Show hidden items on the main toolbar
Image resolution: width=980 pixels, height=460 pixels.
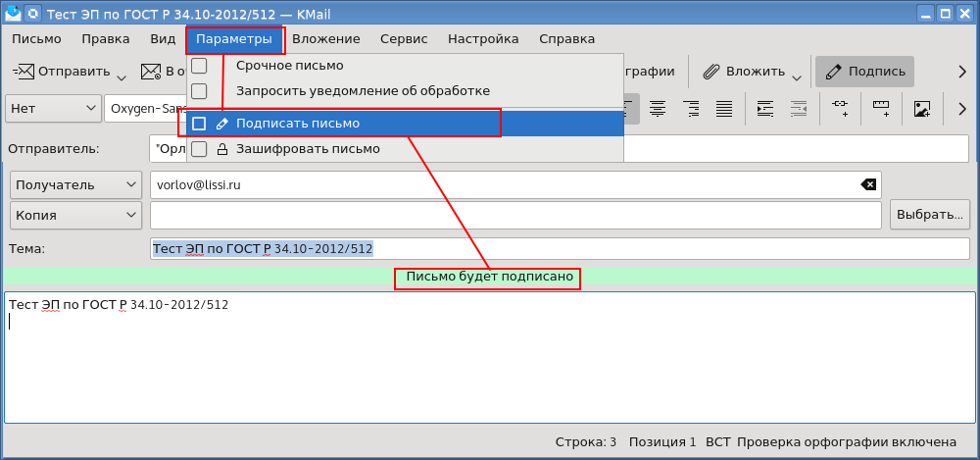pyautogui.click(x=962, y=72)
